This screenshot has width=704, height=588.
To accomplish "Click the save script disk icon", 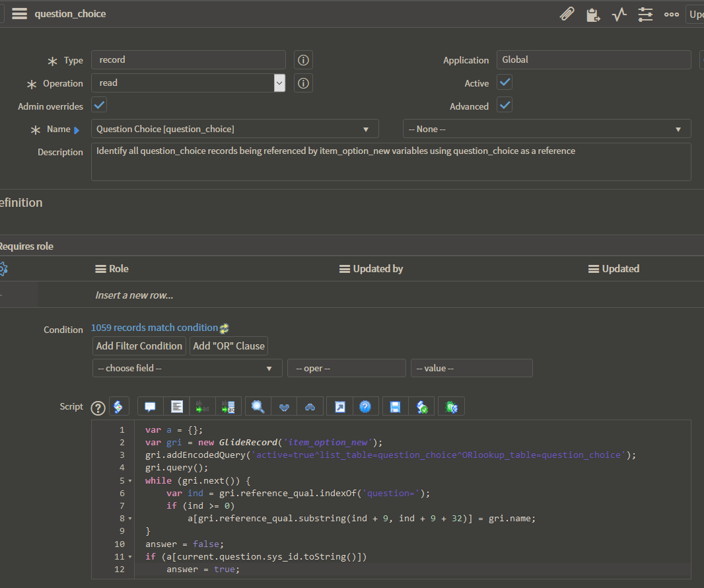I will (x=395, y=406).
